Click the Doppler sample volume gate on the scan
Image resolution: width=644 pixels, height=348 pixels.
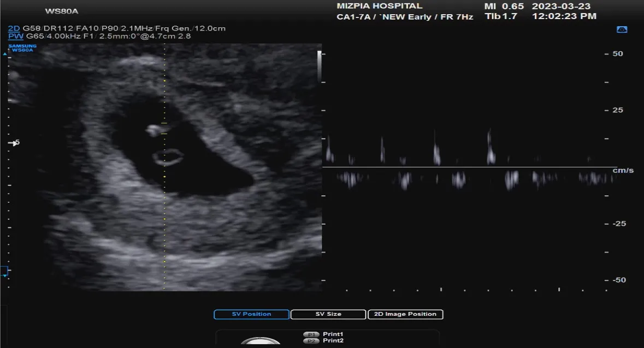pos(164,128)
